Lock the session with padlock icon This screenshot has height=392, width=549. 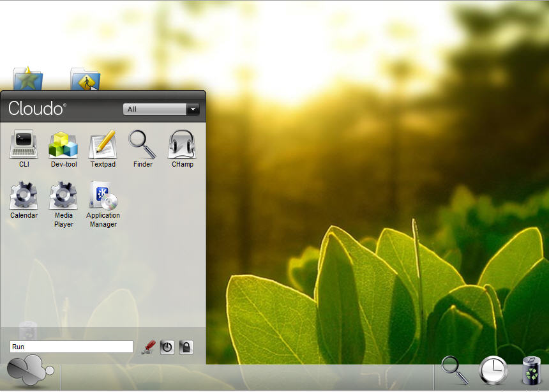coord(186,347)
